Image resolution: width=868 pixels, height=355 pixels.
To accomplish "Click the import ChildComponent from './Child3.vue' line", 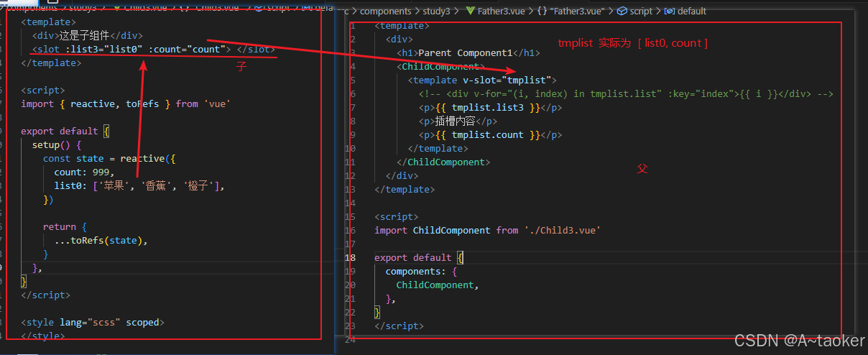I will coord(487,230).
